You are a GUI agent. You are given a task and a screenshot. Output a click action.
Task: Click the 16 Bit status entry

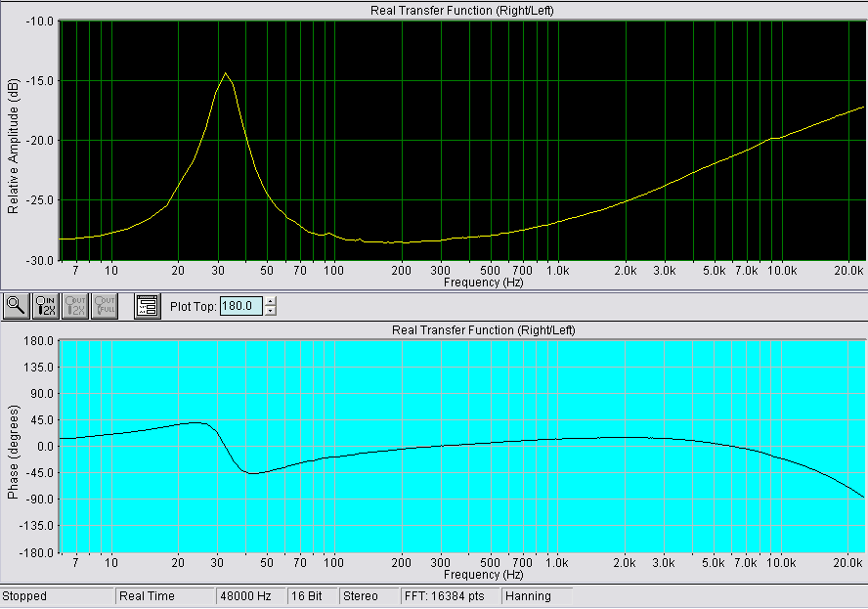pyautogui.click(x=313, y=596)
